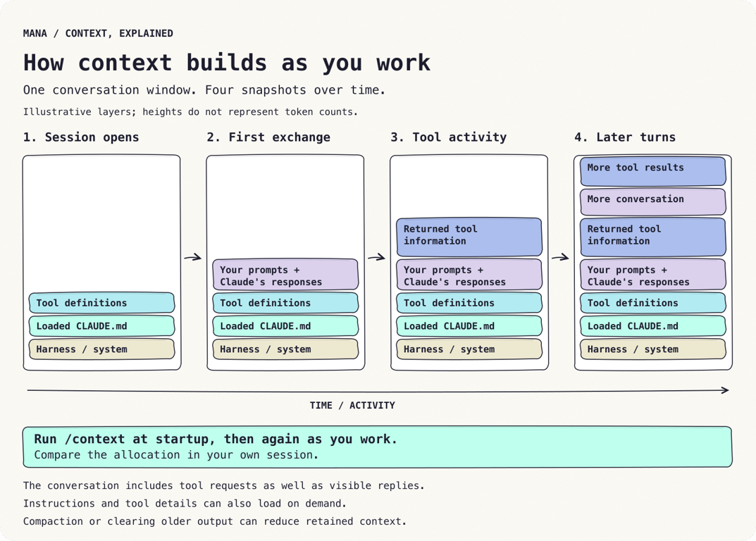Click the MANA / CONTEXT, EXPLAINED breadcrumb

click(98, 33)
